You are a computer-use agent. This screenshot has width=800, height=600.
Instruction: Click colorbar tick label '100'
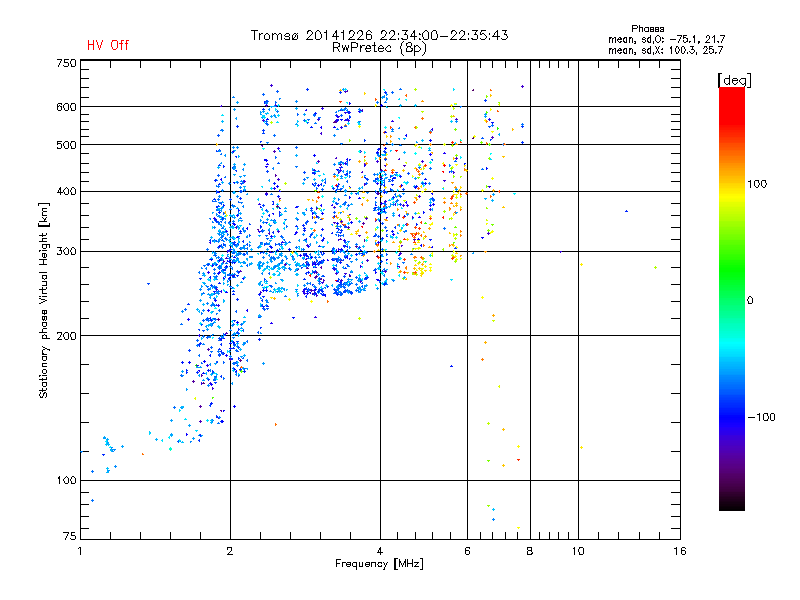(757, 184)
